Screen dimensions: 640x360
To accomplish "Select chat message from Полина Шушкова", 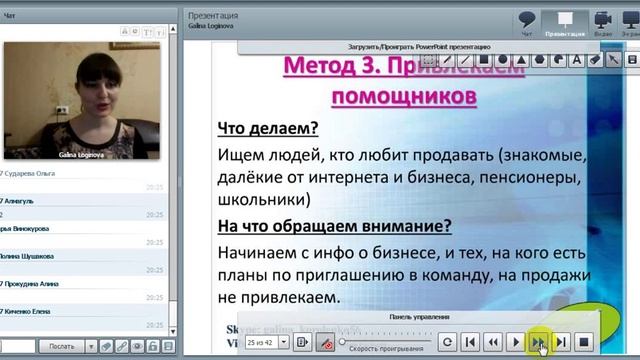I will 83,262.
